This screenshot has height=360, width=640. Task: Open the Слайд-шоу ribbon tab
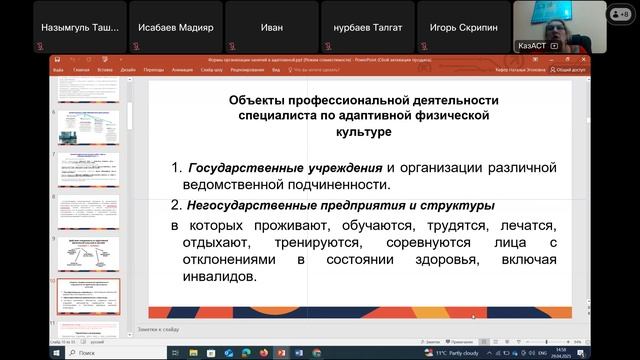(x=211, y=70)
